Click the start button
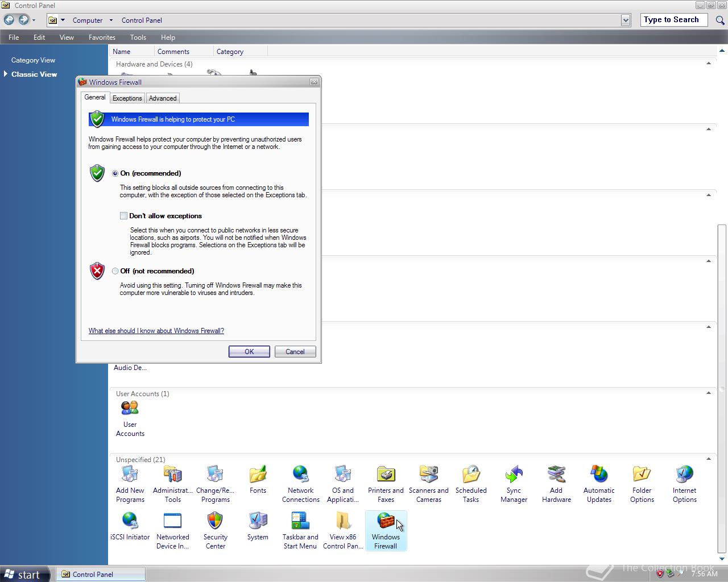This screenshot has height=582, width=728. pyautogui.click(x=23, y=575)
